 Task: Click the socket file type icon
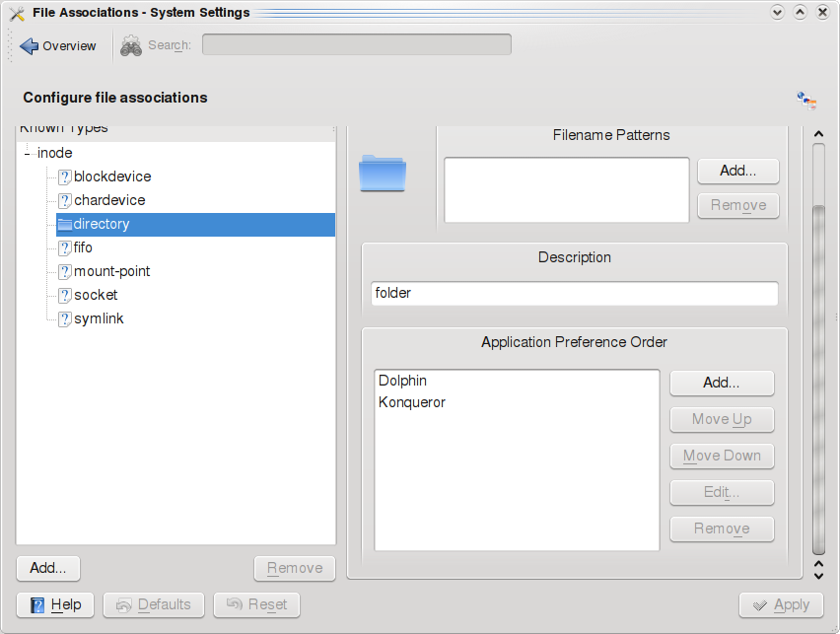65,296
